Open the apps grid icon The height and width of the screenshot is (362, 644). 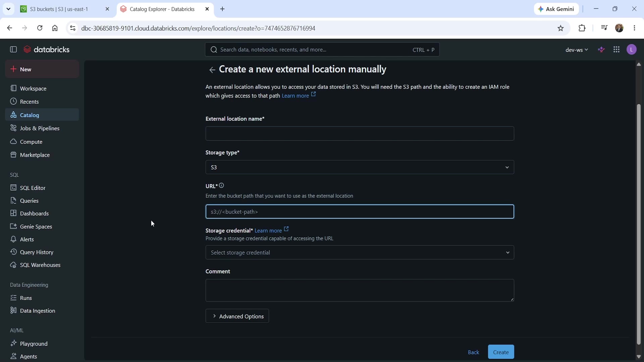[x=616, y=50]
